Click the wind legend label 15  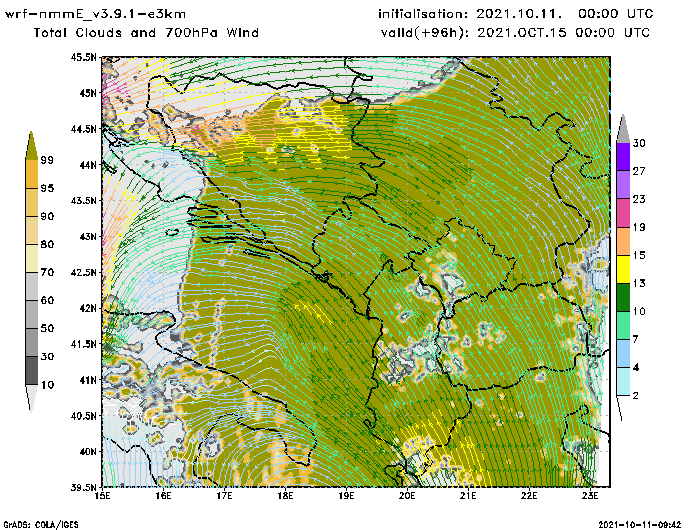tap(639, 255)
